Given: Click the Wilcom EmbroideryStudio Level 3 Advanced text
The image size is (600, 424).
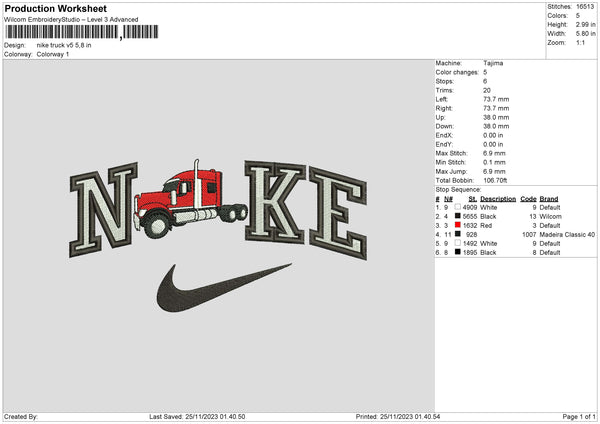Looking at the screenshot, I should (x=71, y=20).
